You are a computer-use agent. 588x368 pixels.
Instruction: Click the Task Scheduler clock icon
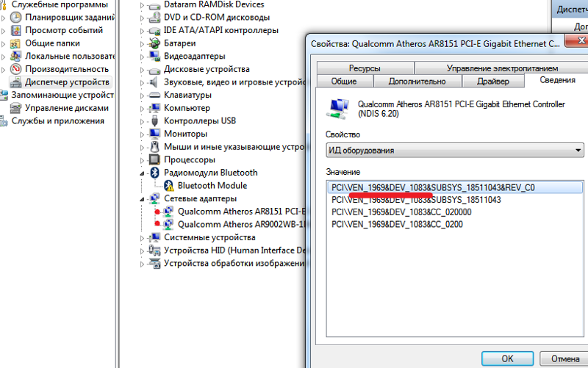click(15, 17)
